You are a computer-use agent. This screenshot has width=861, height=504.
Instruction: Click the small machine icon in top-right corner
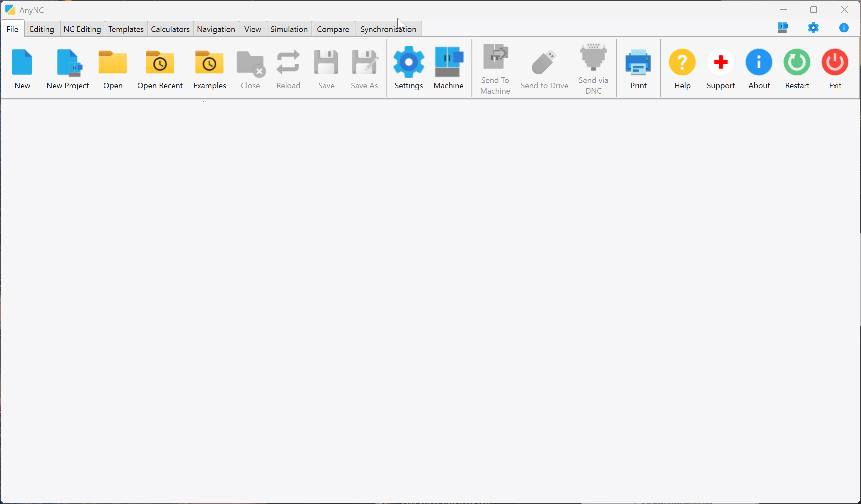click(x=783, y=28)
